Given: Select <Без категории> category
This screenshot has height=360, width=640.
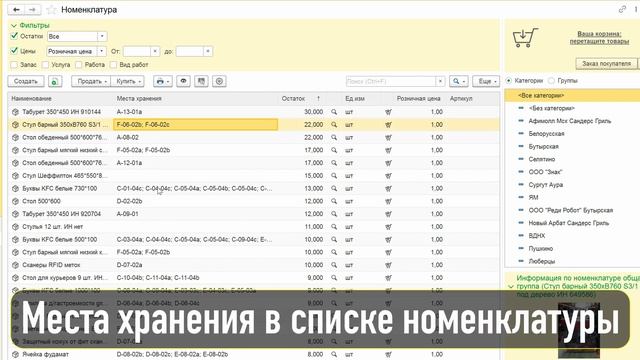Looking at the screenshot, I should (551, 108).
